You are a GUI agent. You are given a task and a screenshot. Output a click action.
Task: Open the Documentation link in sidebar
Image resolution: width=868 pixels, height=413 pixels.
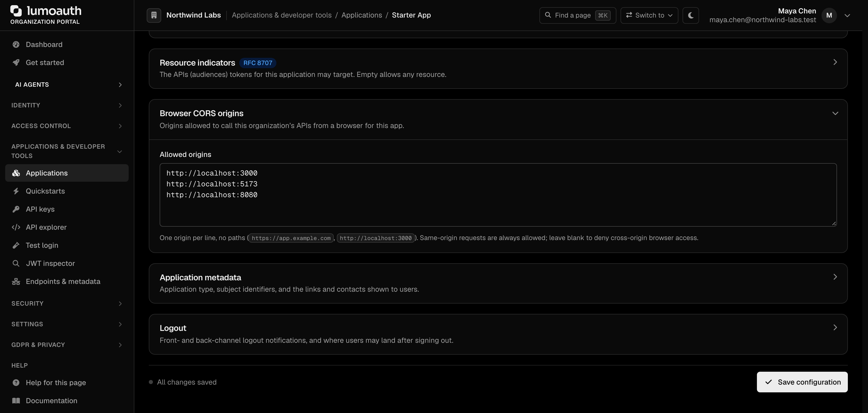tap(67, 401)
